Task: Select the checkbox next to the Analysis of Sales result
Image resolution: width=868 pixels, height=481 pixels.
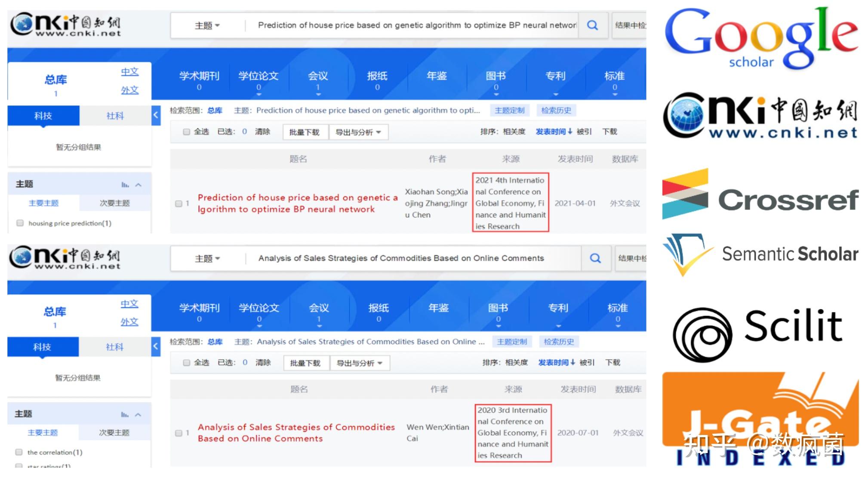Action: [179, 433]
